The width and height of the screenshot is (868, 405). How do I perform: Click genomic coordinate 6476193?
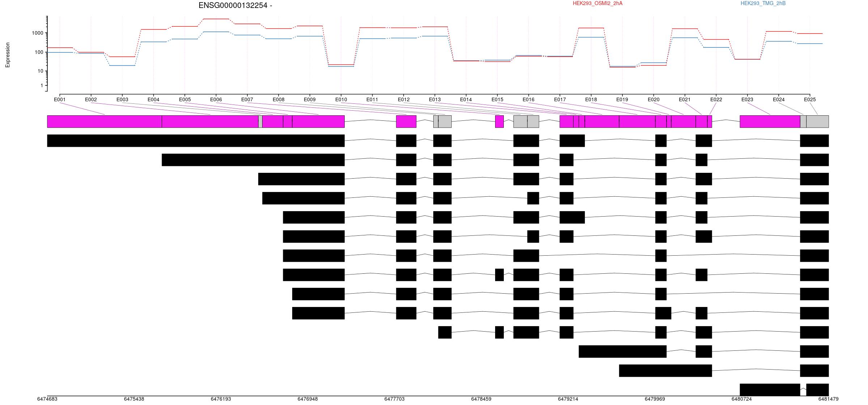221,399
